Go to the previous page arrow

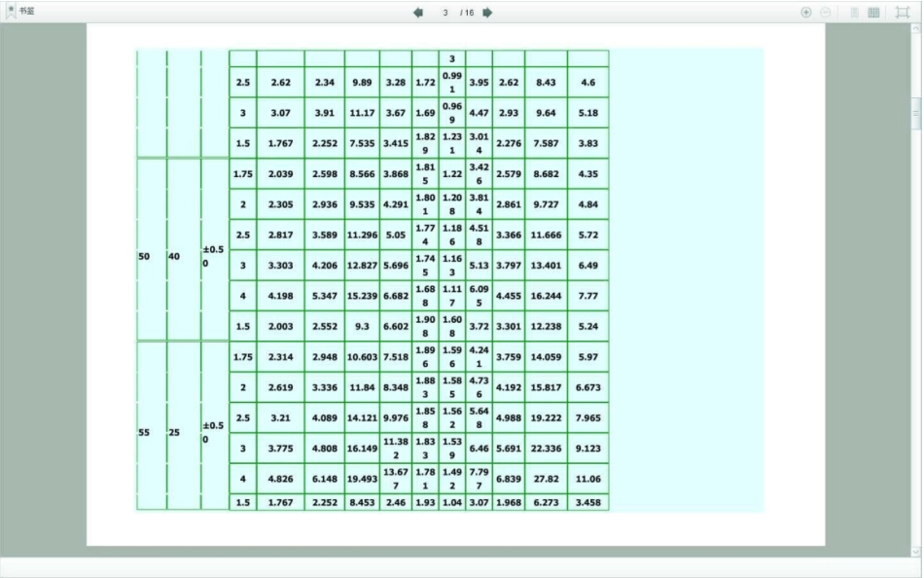pos(418,13)
